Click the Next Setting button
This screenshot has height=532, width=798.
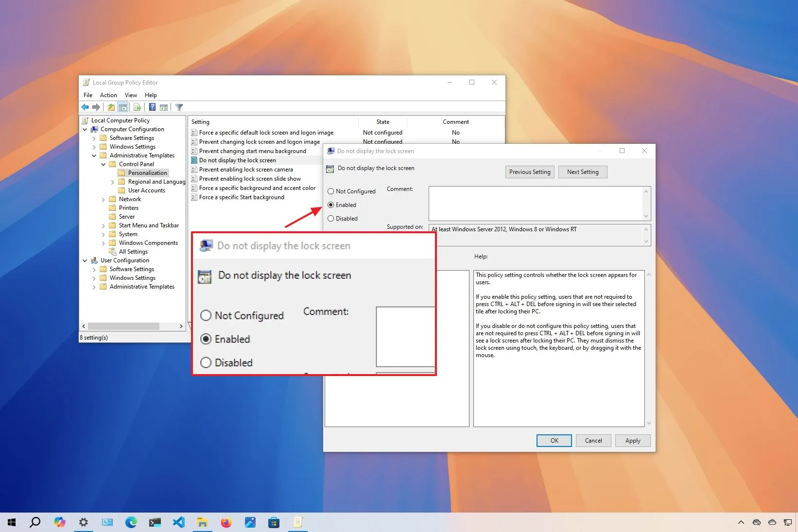pyautogui.click(x=582, y=172)
